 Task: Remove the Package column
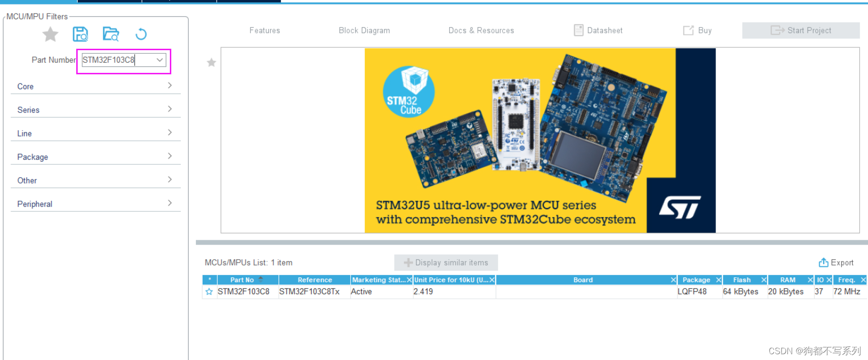[x=718, y=280]
